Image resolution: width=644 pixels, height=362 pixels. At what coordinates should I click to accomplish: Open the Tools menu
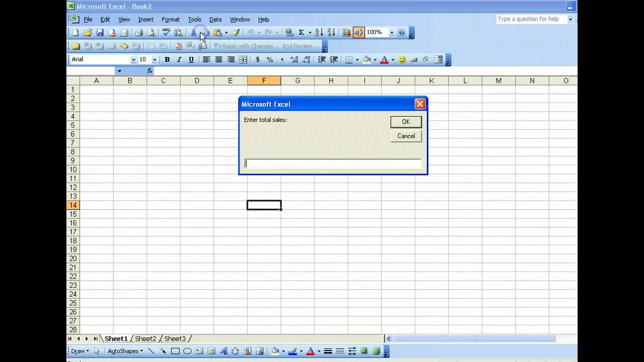(x=195, y=20)
